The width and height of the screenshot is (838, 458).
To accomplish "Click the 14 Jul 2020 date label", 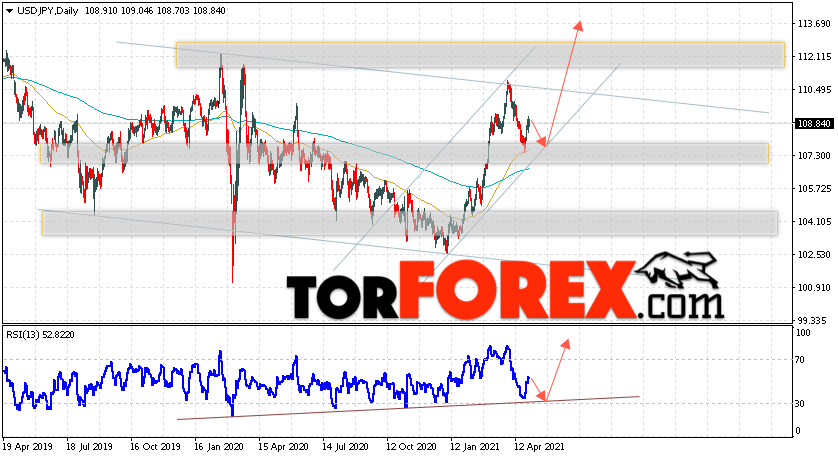I will pos(345,446).
